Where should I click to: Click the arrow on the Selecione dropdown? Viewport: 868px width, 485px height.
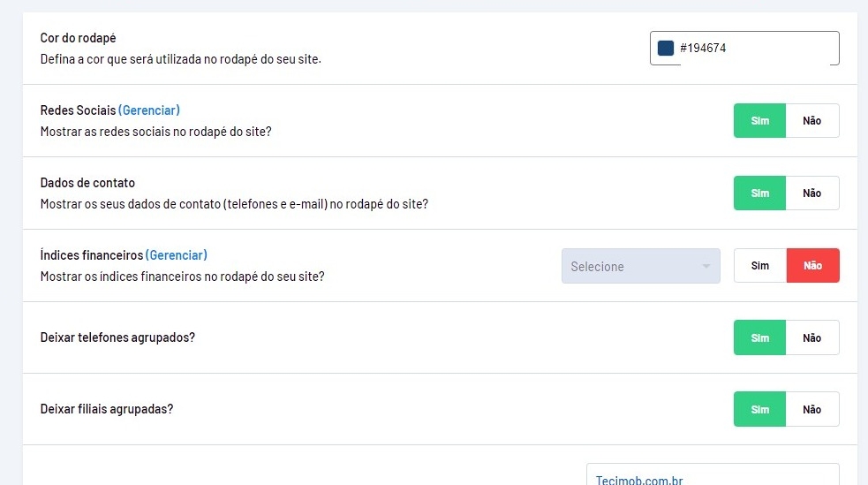(x=706, y=267)
